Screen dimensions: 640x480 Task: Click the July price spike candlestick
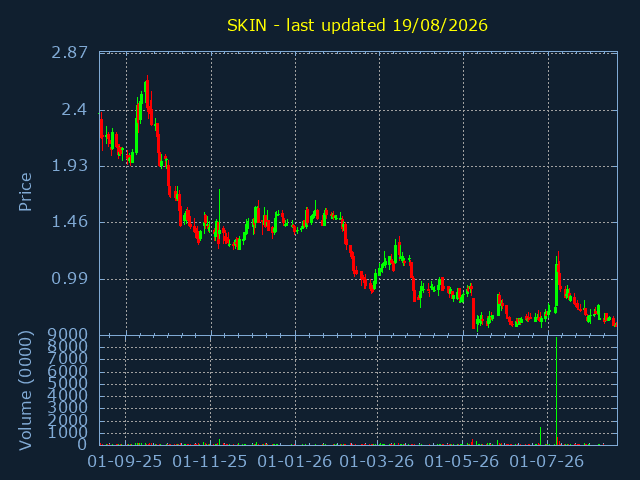click(x=556, y=282)
